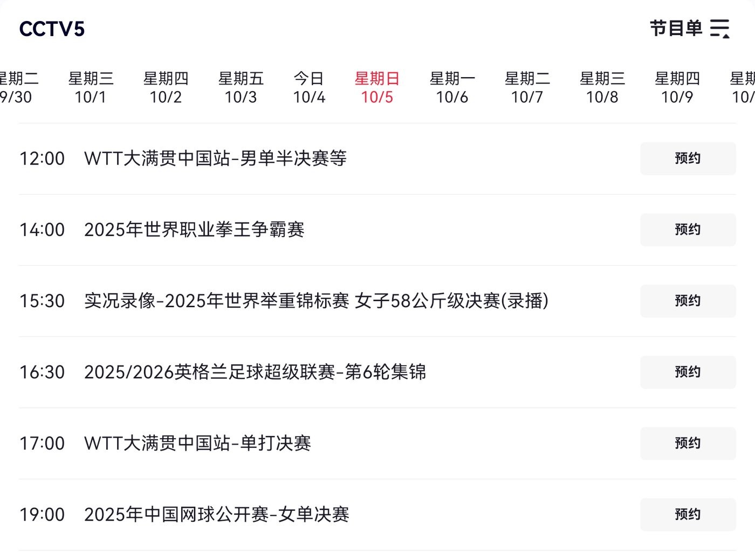The image size is (755, 560).
Task: Open the 星期二 10/7 date tab
Action: click(527, 88)
